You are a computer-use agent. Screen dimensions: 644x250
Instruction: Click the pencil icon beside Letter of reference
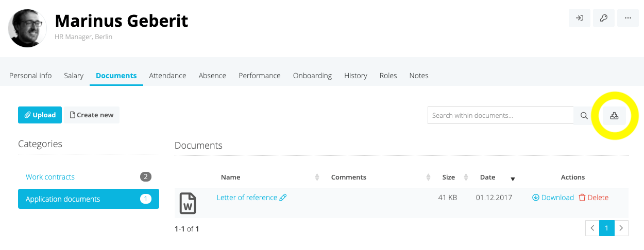tap(283, 198)
